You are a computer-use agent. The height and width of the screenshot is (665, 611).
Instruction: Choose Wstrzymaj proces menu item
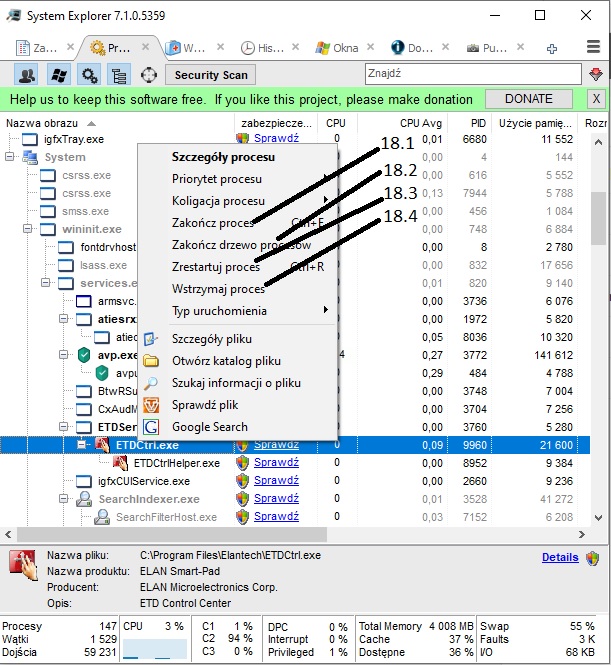238,289
